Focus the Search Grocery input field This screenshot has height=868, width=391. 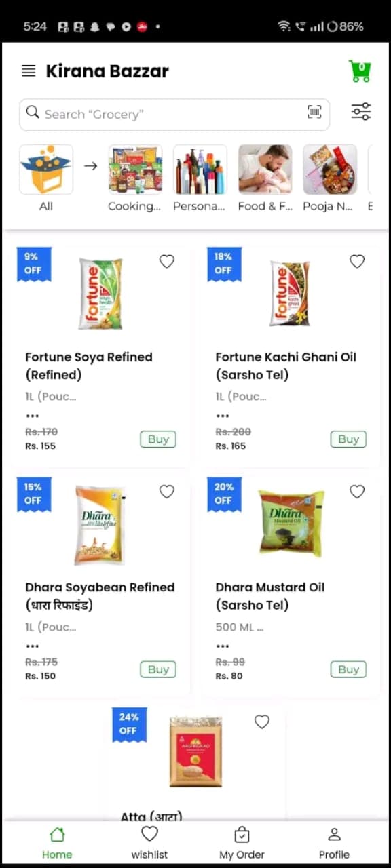click(x=174, y=114)
